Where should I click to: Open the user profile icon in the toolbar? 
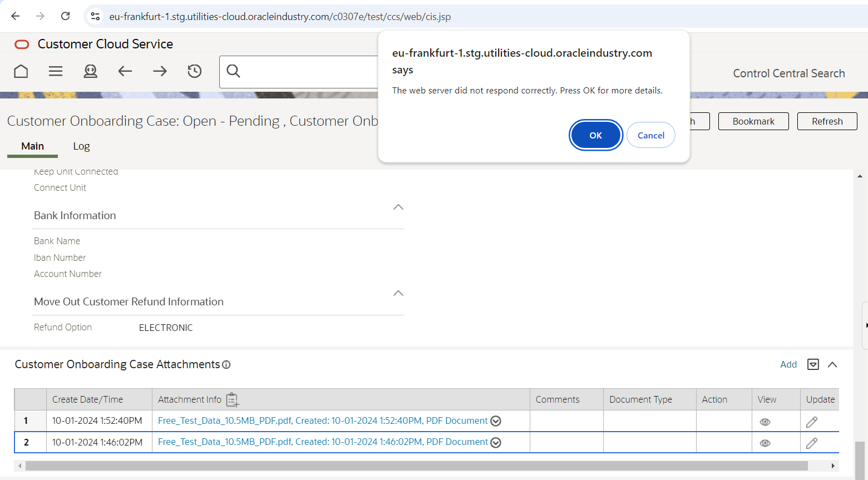90,71
